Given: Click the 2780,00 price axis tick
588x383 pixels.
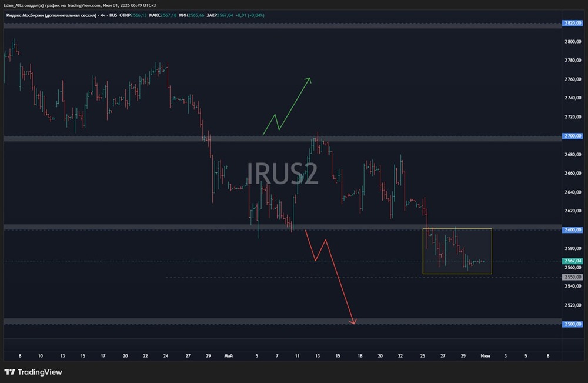Looking at the screenshot, I should tap(573, 60).
